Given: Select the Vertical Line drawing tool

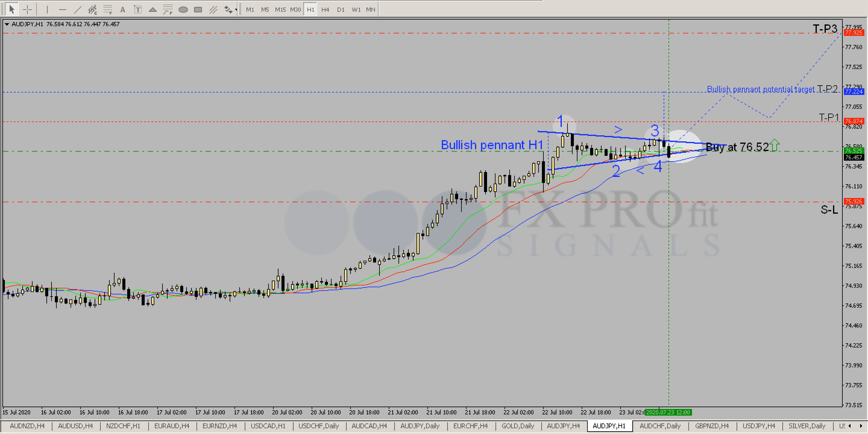Looking at the screenshot, I should click(47, 9).
